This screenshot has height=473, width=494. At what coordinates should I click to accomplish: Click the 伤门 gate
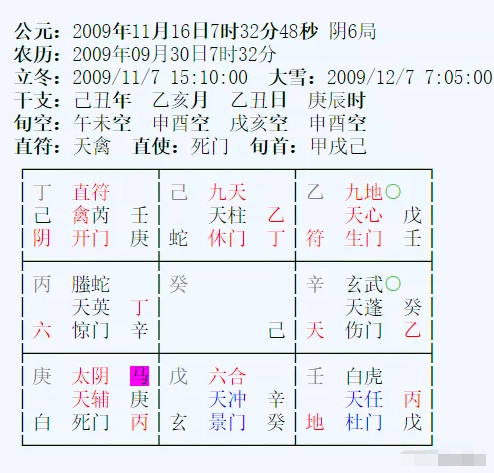[364, 330]
